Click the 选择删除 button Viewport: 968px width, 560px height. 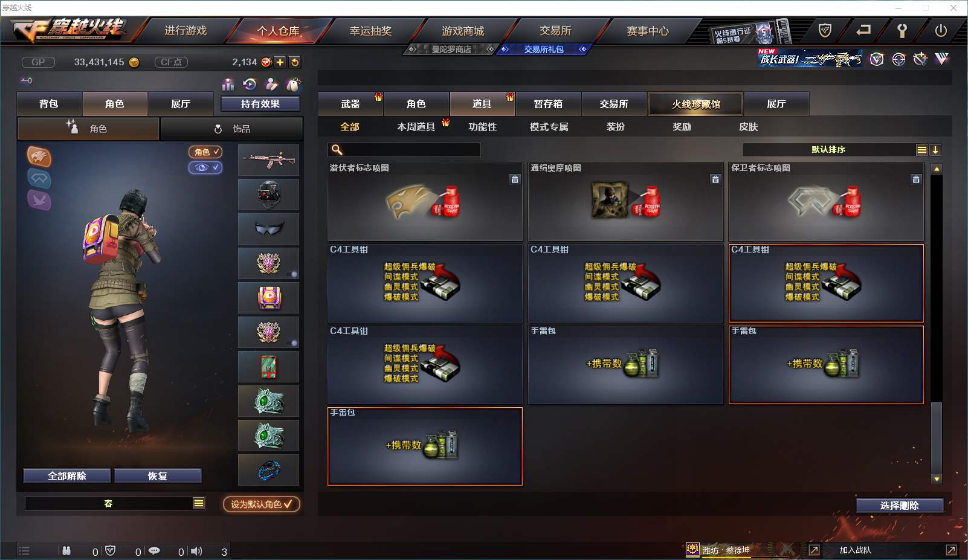[x=899, y=506]
